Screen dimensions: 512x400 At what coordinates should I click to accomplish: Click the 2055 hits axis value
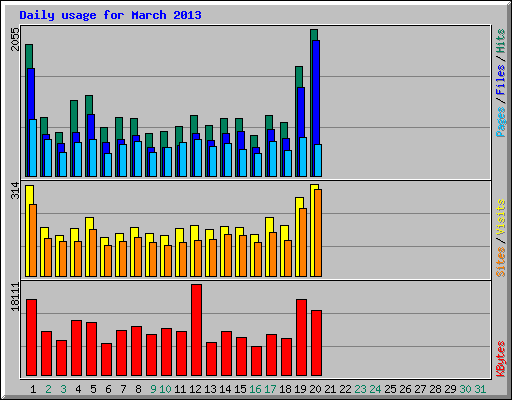(x=15, y=39)
